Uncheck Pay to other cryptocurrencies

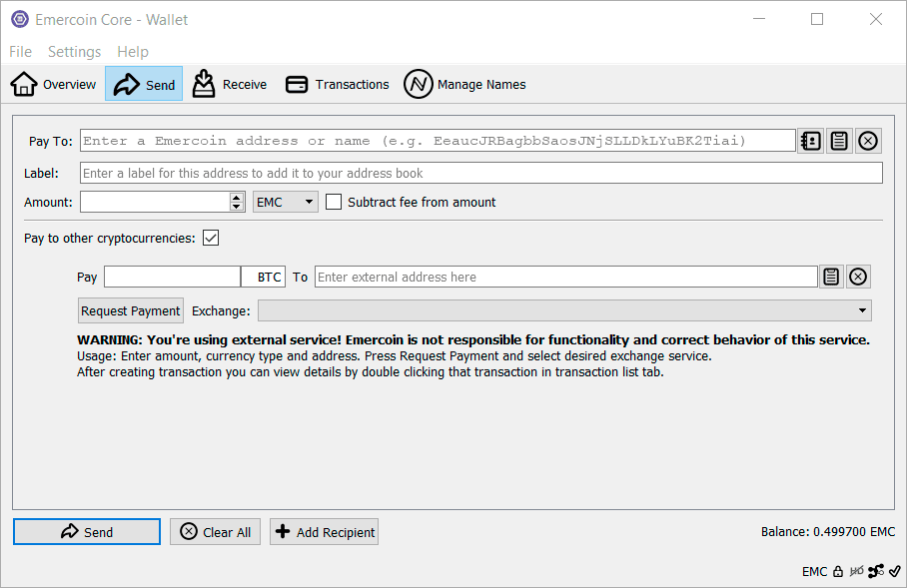(x=211, y=238)
